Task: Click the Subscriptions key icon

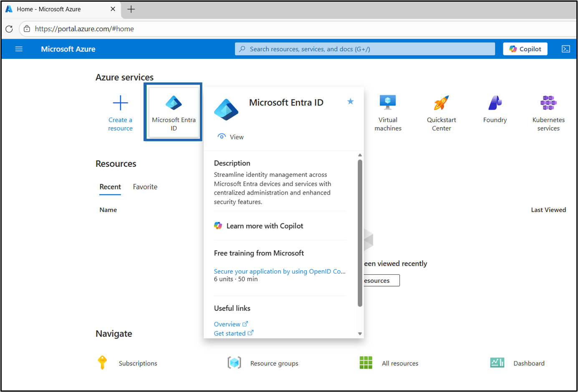Action: 102,363
